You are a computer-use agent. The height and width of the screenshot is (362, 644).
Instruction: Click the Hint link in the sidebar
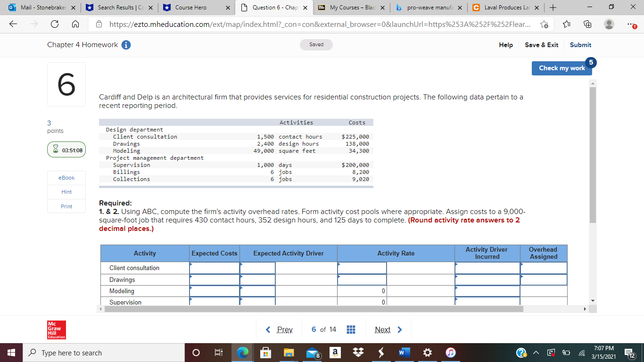(x=66, y=192)
